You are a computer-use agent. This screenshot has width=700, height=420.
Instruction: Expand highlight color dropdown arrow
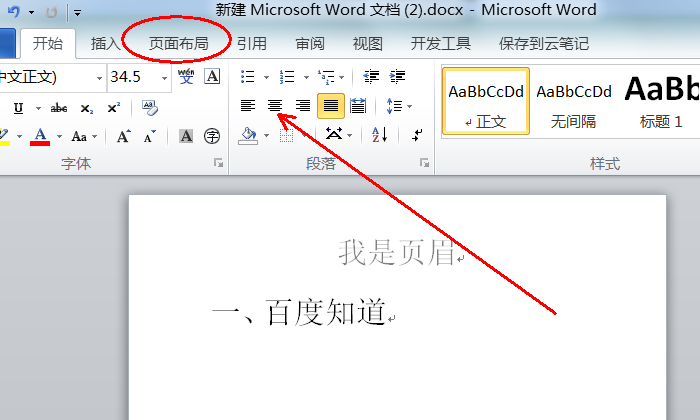point(20,136)
